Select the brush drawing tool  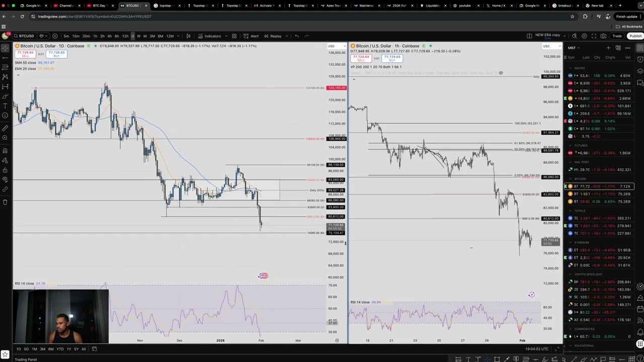point(6,97)
